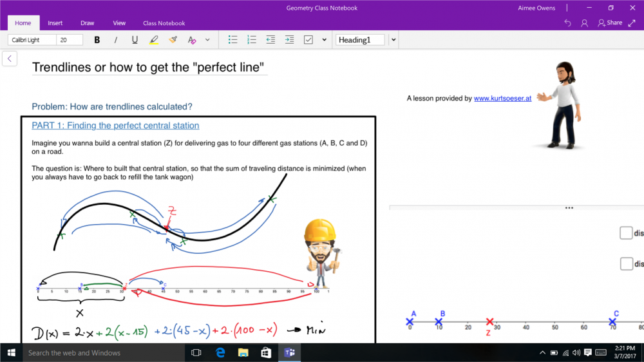The image size is (644, 362).
Task: Increase the paragraph indent
Action: click(289, 40)
